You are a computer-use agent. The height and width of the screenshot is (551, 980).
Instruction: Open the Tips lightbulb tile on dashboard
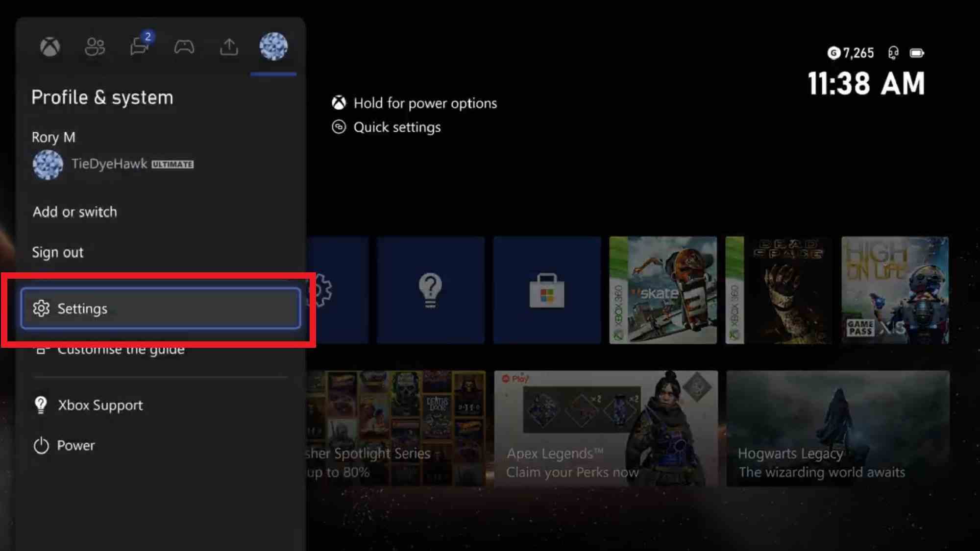pyautogui.click(x=431, y=290)
